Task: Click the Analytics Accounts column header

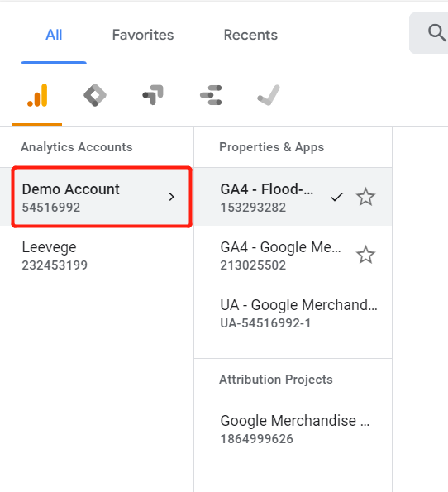Action: [77, 147]
